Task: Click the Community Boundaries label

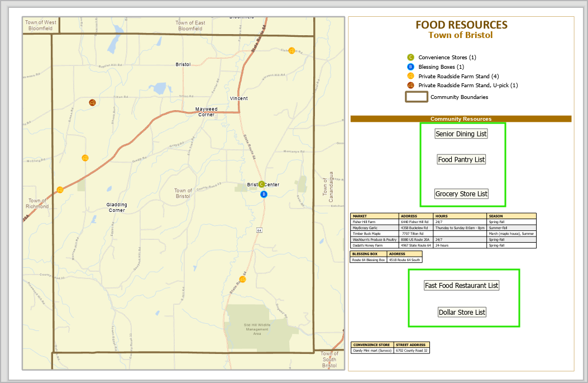Action: pyautogui.click(x=460, y=97)
